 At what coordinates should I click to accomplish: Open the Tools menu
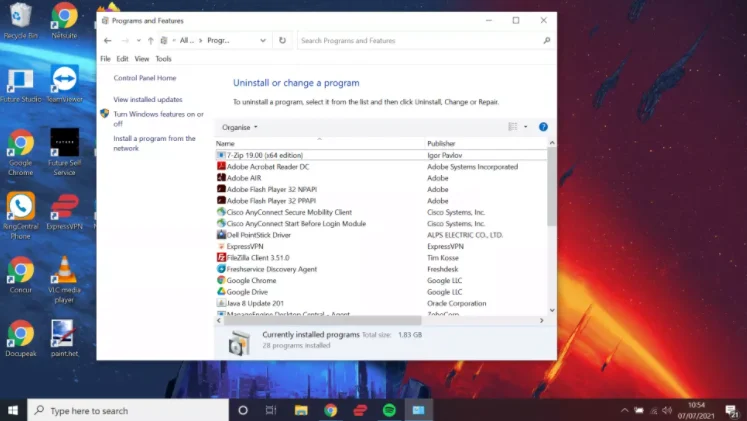pyautogui.click(x=163, y=59)
